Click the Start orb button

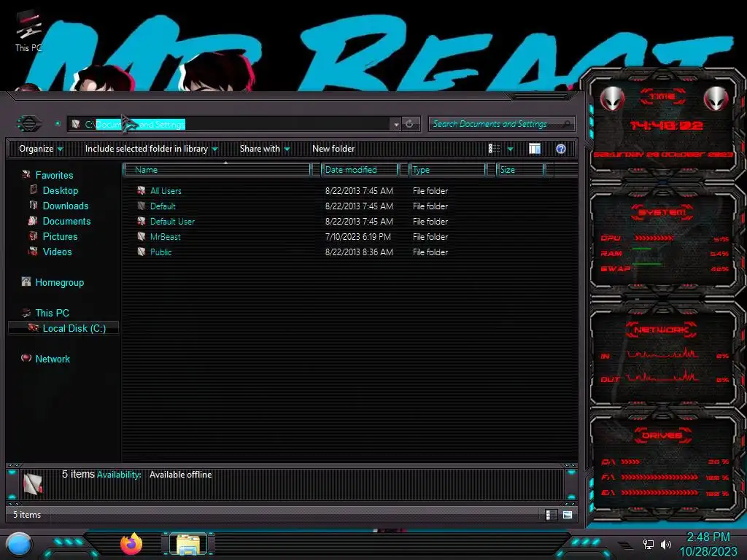pyautogui.click(x=19, y=545)
